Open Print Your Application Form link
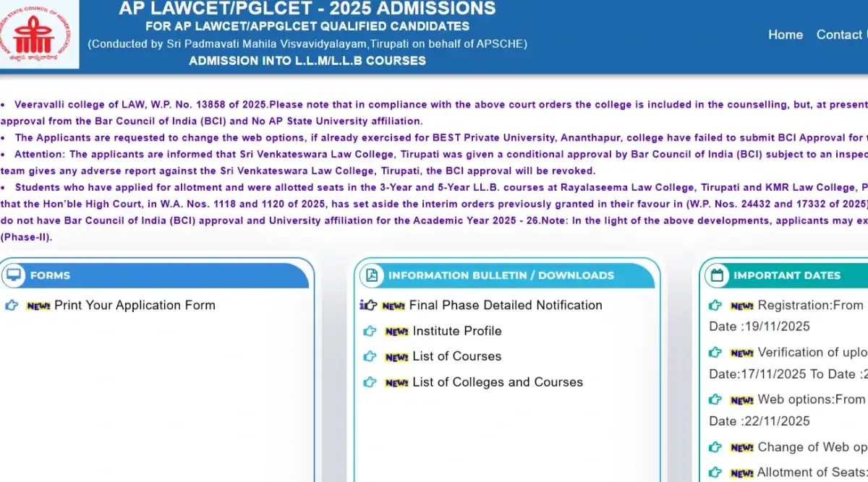Viewport: 868px width, 482px height. click(x=135, y=305)
